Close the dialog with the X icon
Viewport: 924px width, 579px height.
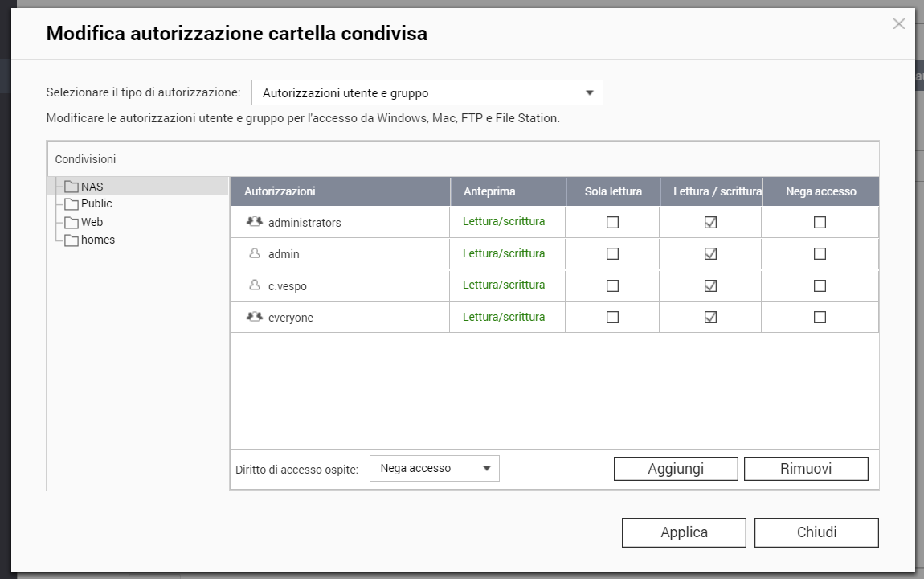[898, 24]
